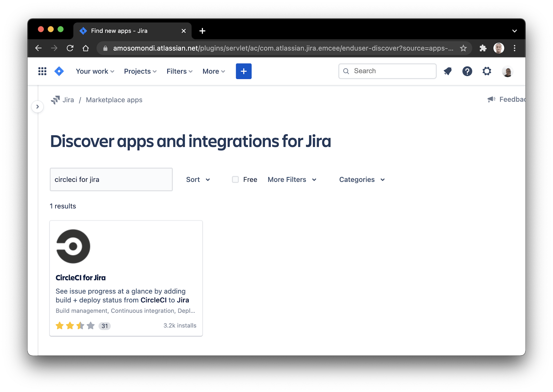Click the CircleCI for Jira title link

[x=80, y=277]
